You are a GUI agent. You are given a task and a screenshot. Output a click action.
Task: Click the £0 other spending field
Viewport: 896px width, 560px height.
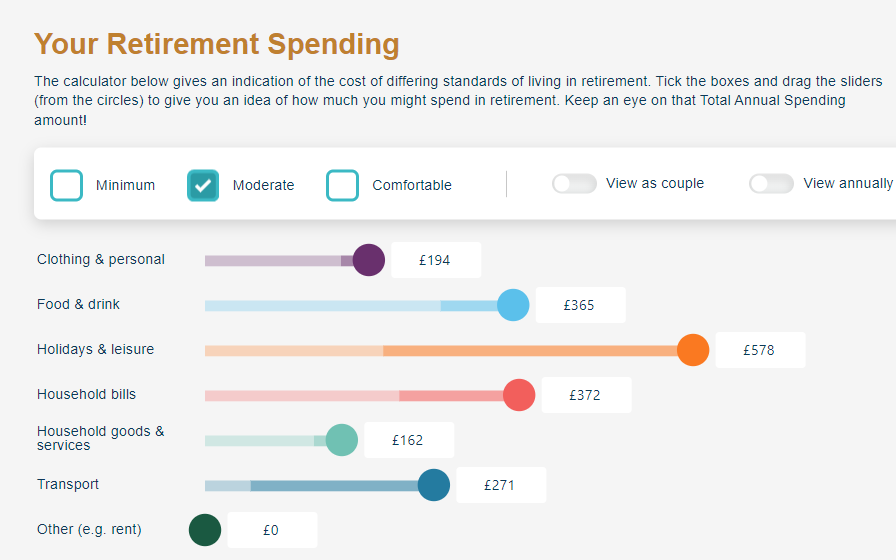[x=273, y=530]
